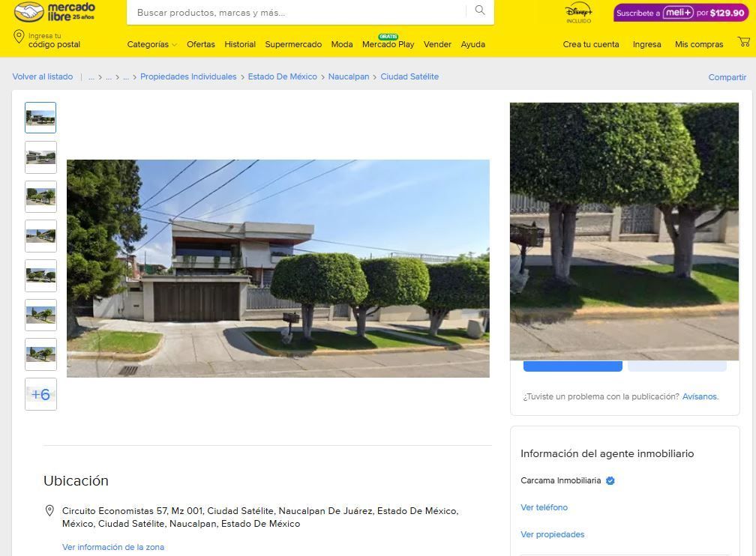Select the second photo thumbnail
The width and height of the screenshot is (756, 556).
pos(40,157)
